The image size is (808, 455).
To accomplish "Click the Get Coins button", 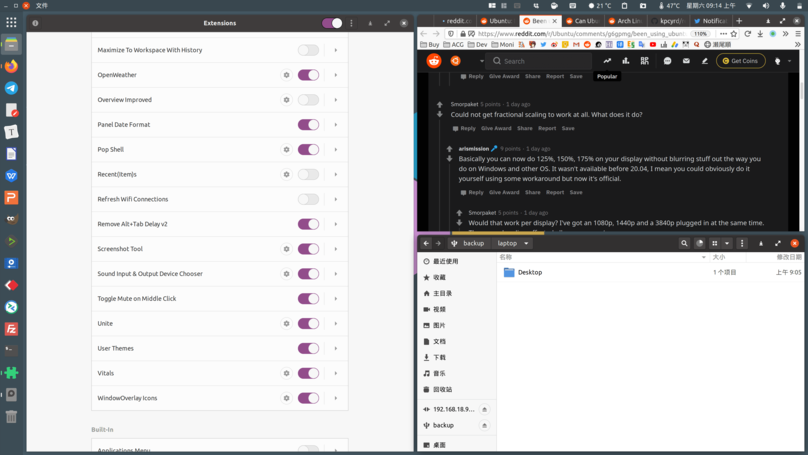I will point(740,61).
